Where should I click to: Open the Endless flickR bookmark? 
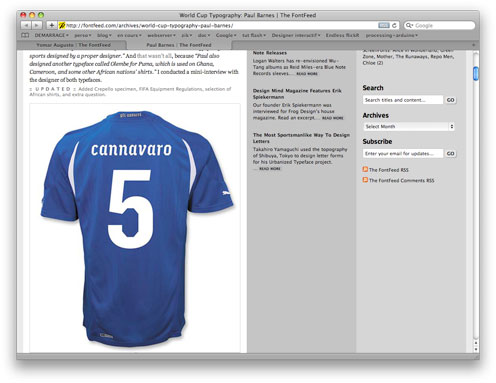click(x=342, y=35)
